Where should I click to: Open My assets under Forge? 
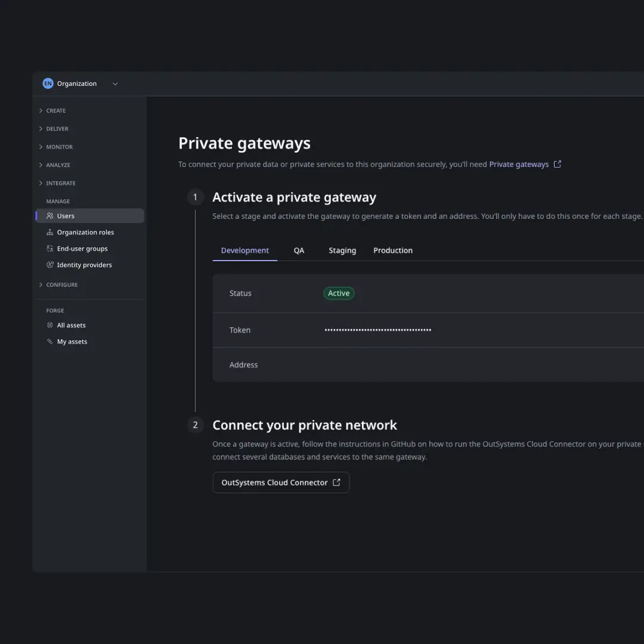(x=72, y=341)
